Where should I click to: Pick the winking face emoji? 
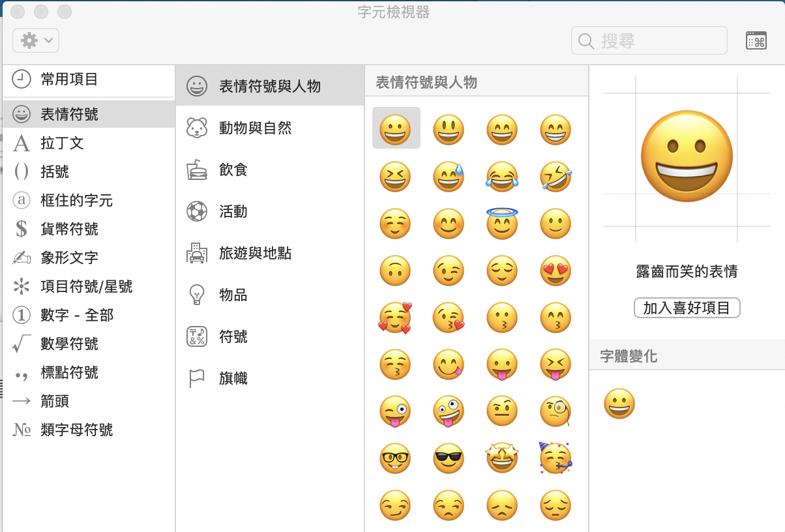[449, 271]
